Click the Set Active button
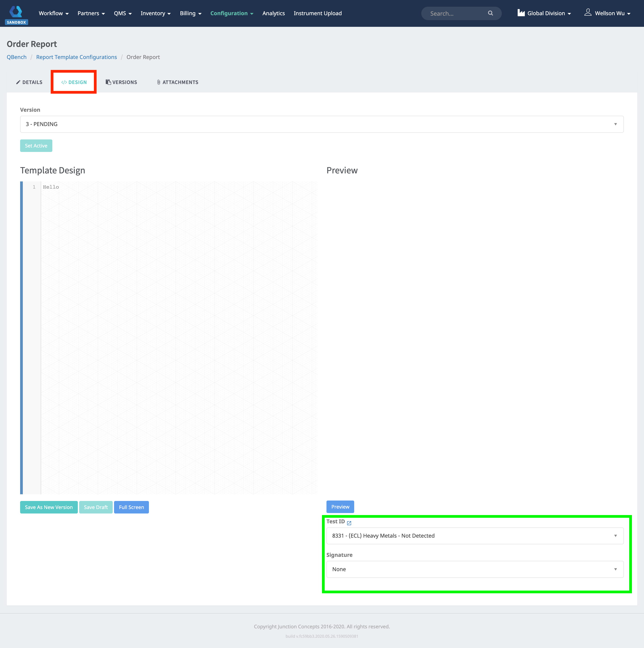This screenshot has height=648, width=644. pyautogui.click(x=36, y=145)
